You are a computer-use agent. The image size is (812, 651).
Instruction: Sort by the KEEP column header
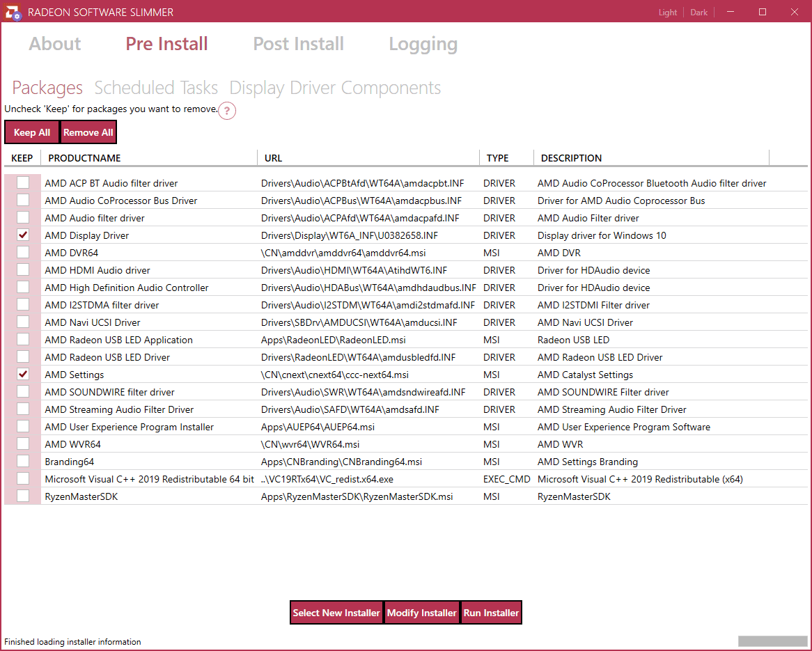(x=22, y=158)
